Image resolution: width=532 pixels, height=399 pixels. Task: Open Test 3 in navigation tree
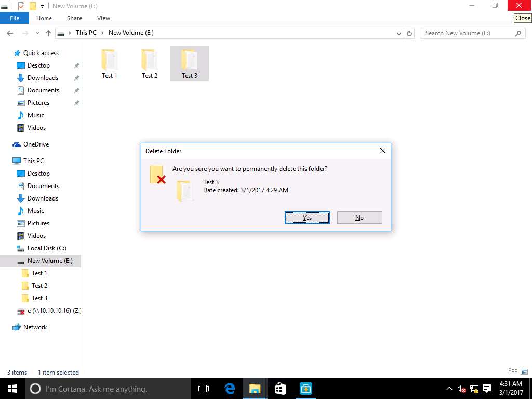pos(39,298)
